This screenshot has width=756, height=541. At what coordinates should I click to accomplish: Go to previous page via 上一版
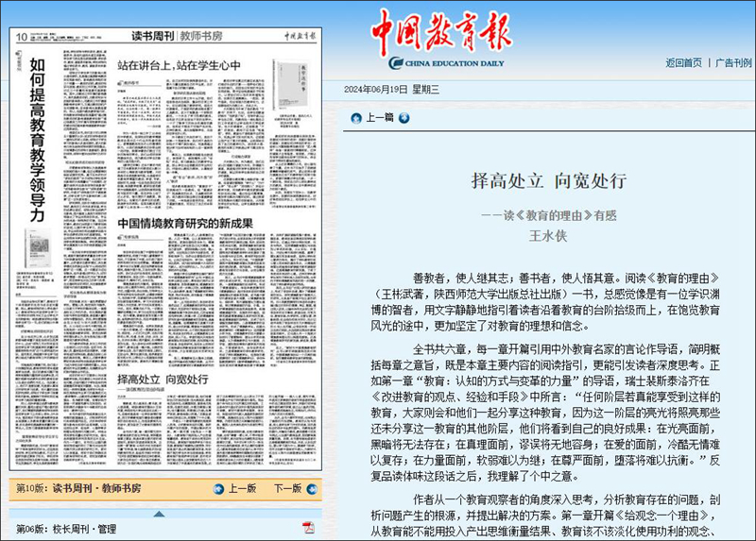coord(242,488)
